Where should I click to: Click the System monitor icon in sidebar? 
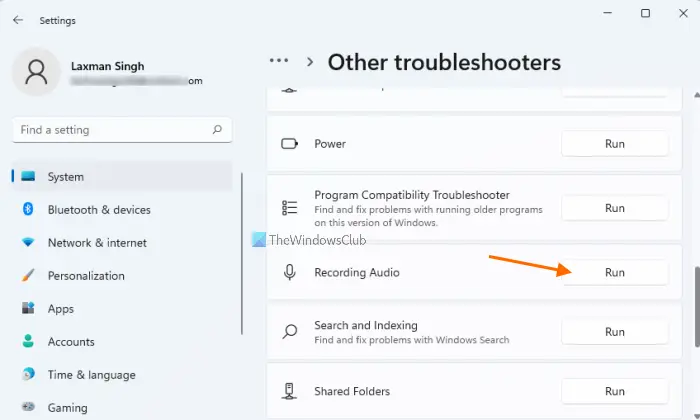(28, 176)
